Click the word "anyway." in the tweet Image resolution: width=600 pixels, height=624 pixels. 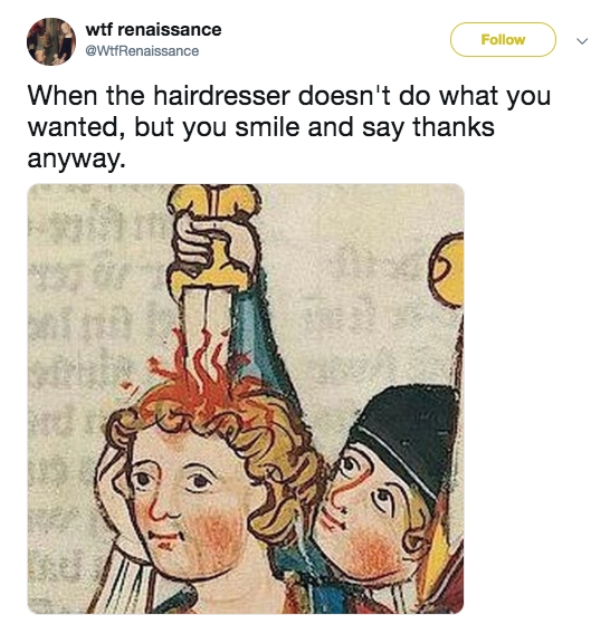(x=75, y=160)
